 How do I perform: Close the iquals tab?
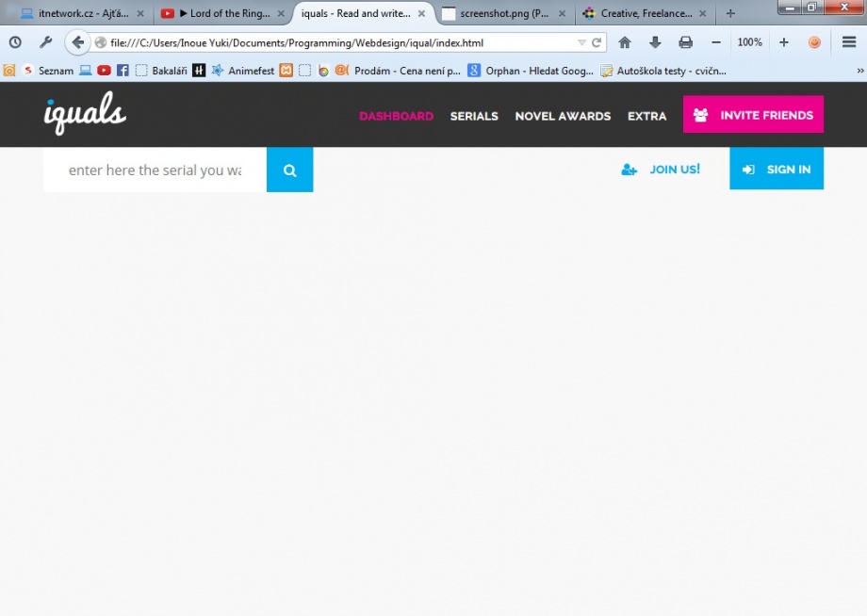[422, 14]
